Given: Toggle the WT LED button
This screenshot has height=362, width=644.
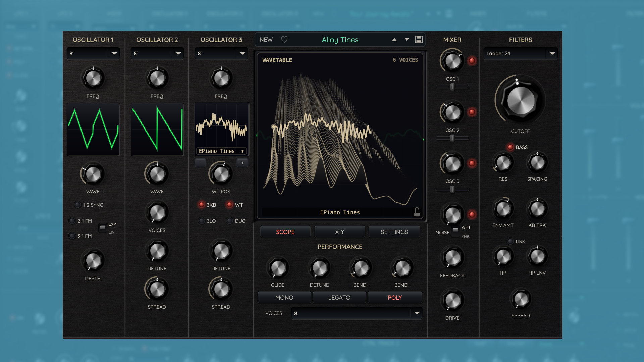Looking at the screenshot, I should 230,205.
